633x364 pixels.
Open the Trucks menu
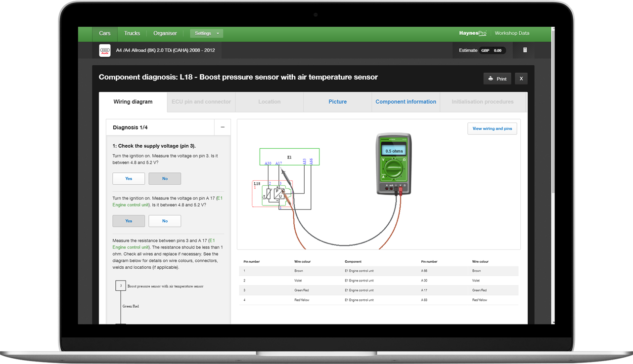click(132, 34)
